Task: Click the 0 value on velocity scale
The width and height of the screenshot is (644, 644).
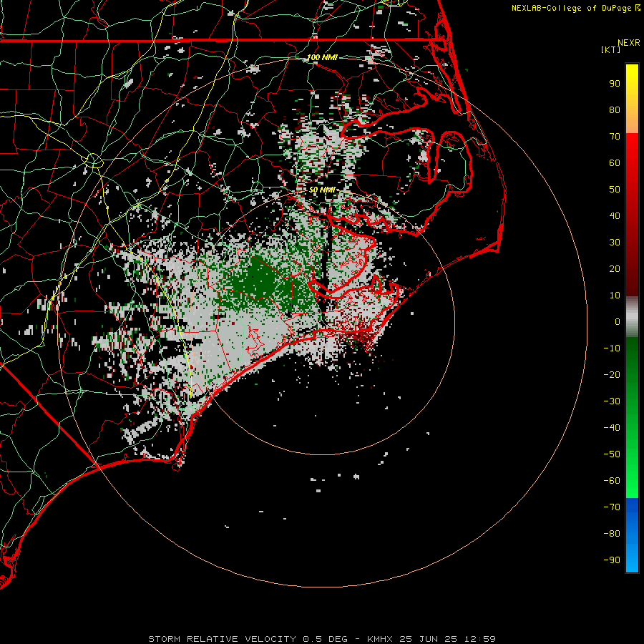Action: click(618, 322)
